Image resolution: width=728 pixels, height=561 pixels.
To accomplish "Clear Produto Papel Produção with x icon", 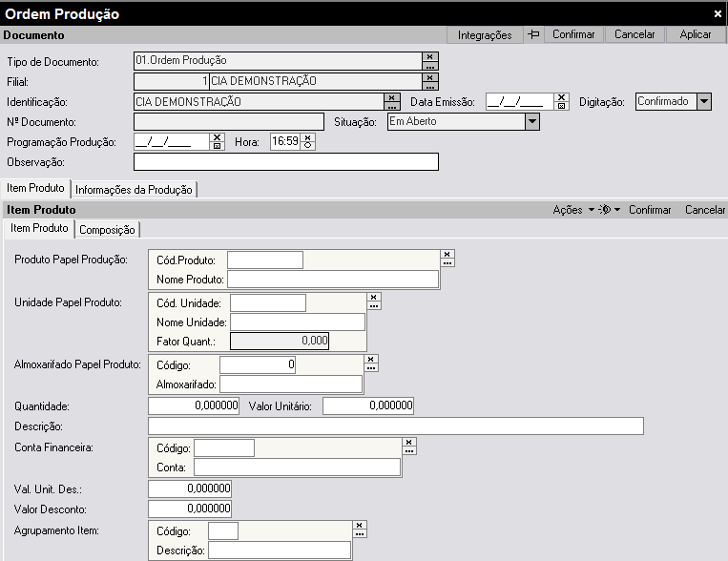I will coord(447,254).
